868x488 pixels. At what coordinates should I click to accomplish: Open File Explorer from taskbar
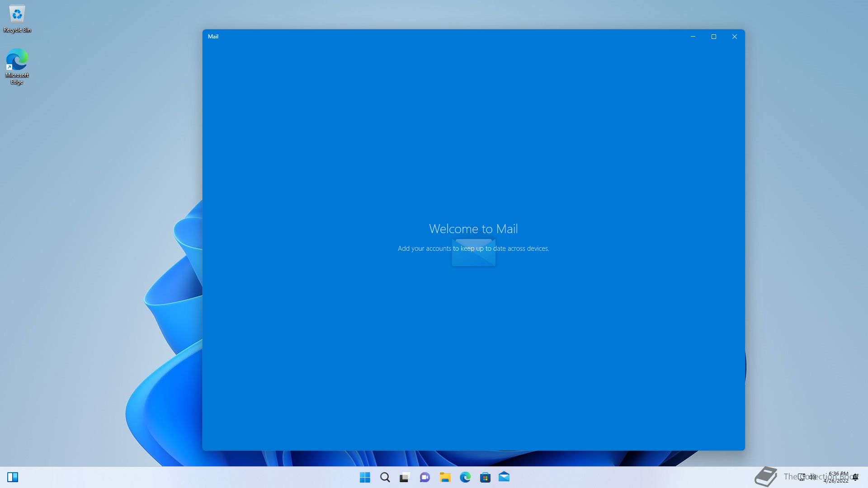[445, 477]
